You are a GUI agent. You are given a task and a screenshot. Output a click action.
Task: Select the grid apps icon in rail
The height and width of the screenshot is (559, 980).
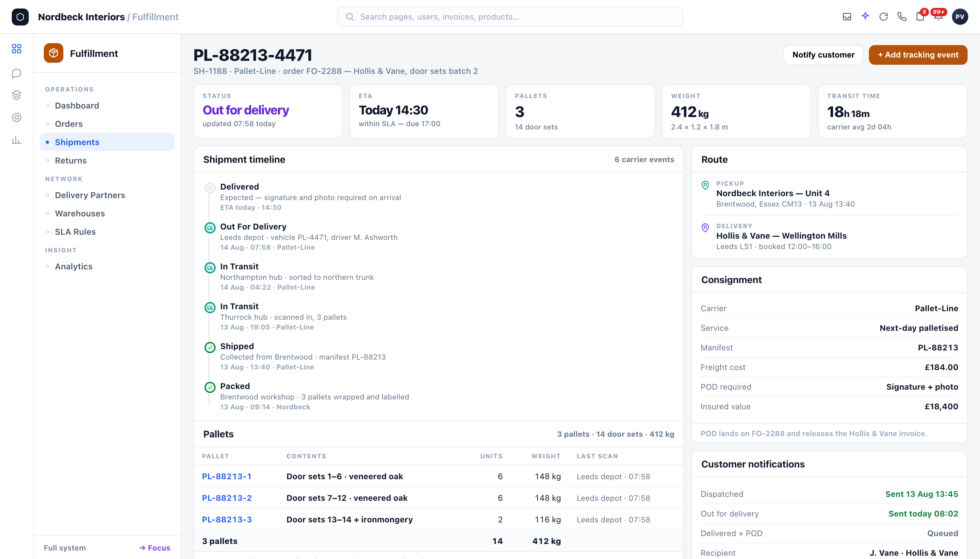coord(16,49)
